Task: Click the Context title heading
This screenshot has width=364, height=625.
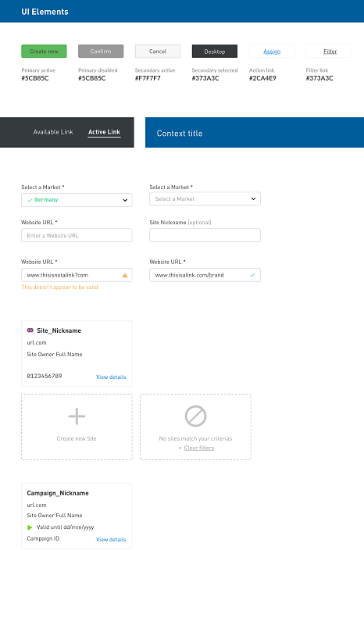Action: click(x=180, y=133)
